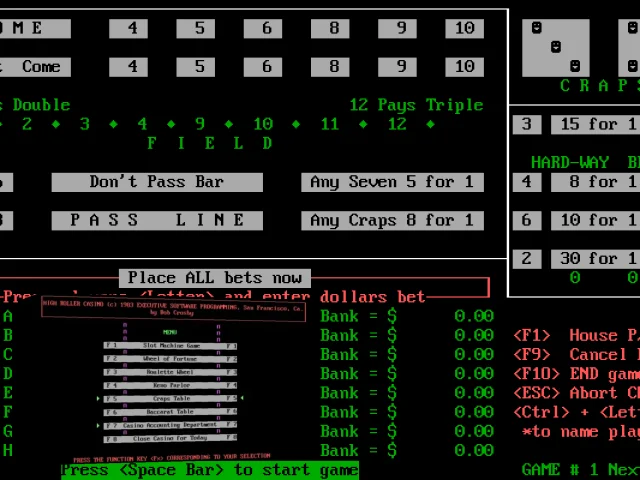Choose the PASS LINE bet
The width and height of the screenshot is (640, 480).
coord(157,220)
